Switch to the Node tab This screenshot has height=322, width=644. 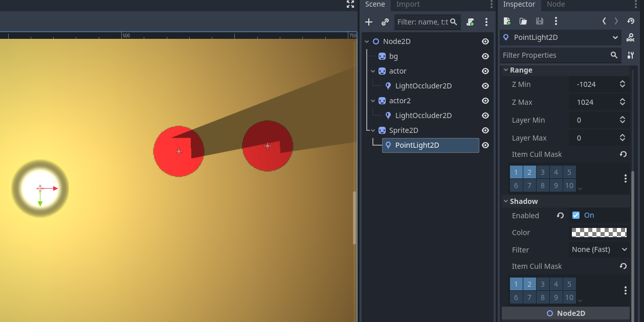[x=556, y=5]
